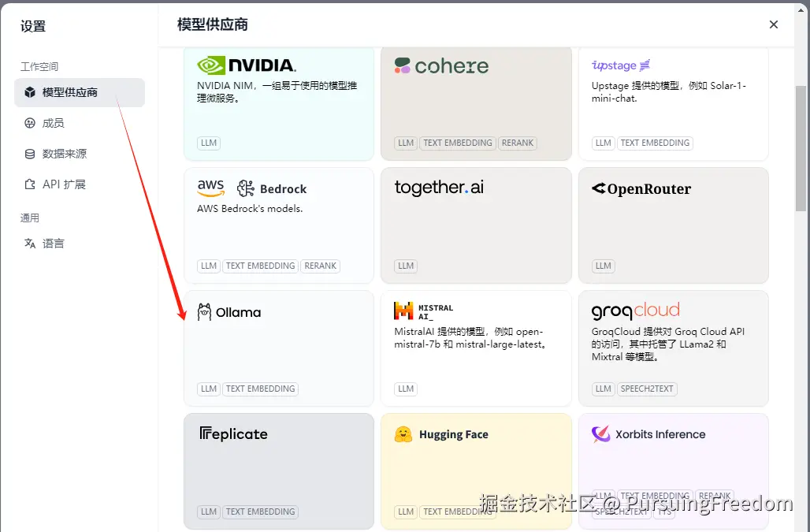Click the Bedrock brain icon
810x532 pixels.
[245, 188]
